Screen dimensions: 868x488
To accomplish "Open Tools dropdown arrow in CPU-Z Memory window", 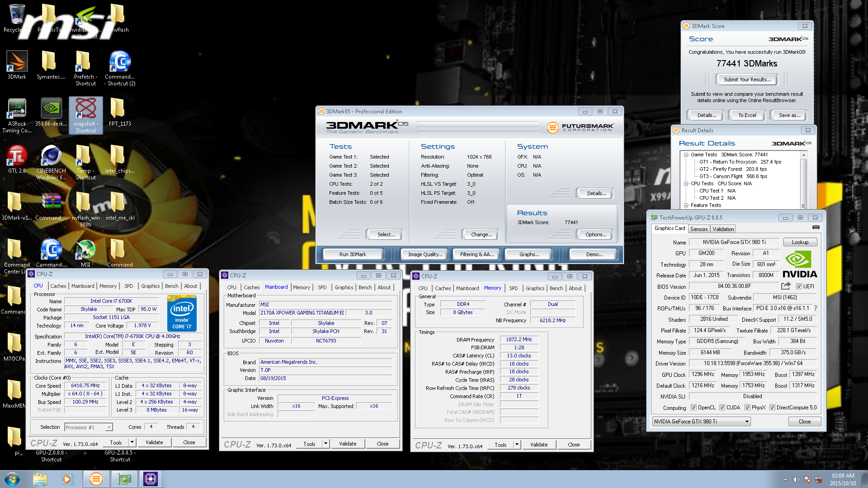I will (x=517, y=445).
